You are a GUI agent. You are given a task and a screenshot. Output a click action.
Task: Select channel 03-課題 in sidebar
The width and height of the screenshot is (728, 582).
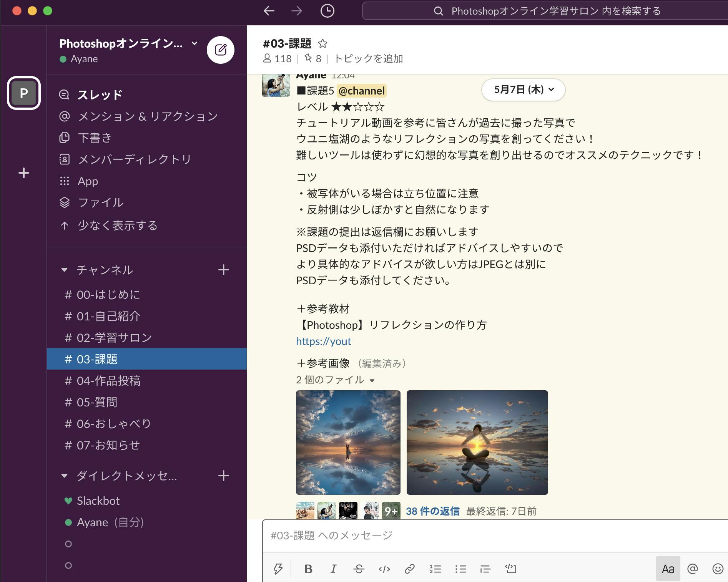tap(146, 359)
